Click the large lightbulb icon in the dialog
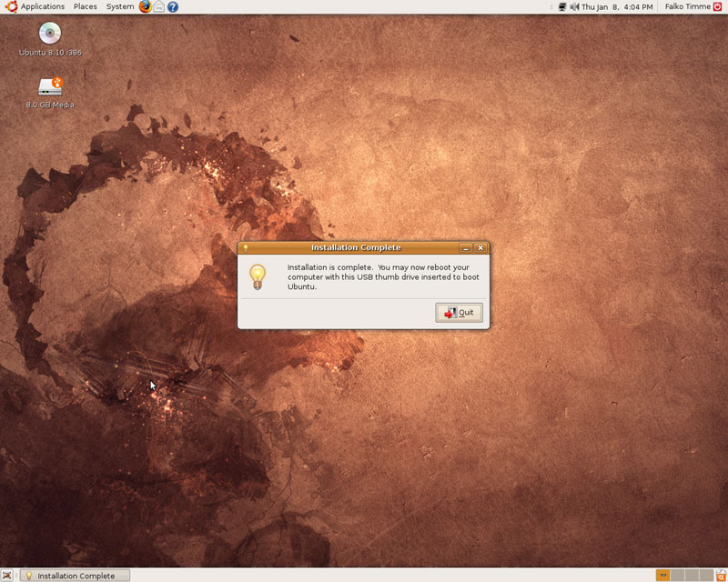 (258, 277)
